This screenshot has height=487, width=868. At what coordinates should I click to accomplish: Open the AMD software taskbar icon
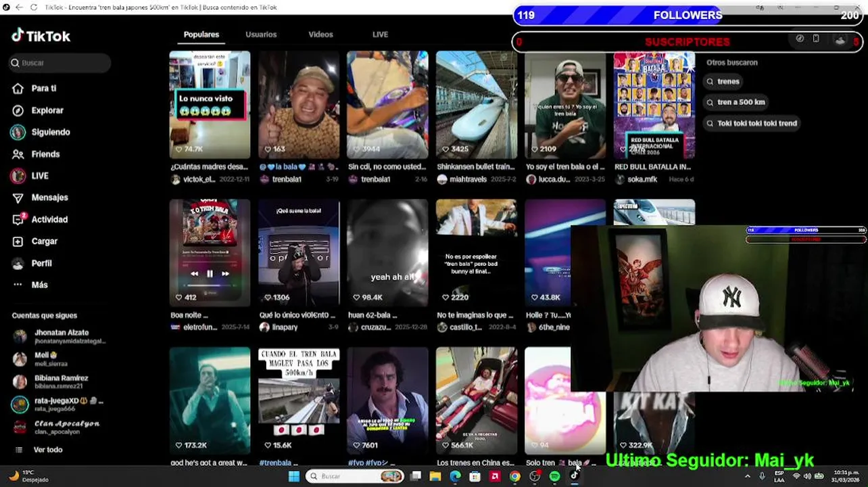tap(495, 476)
